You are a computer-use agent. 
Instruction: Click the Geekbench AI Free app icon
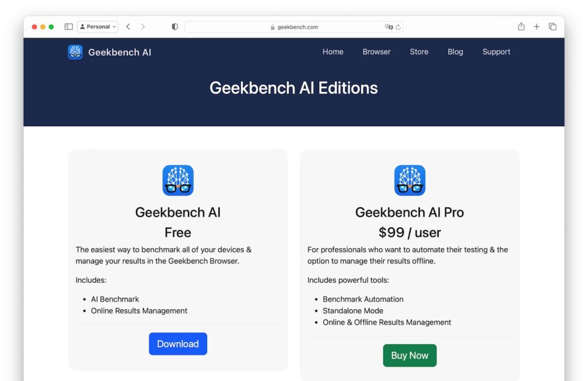pos(177,180)
